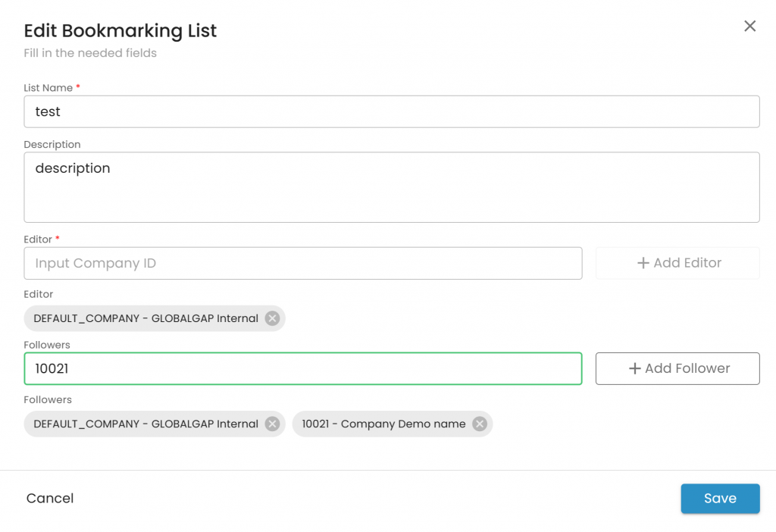Click the Description field label
Viewport: 776px width, 532px height.
click(52, 144)
